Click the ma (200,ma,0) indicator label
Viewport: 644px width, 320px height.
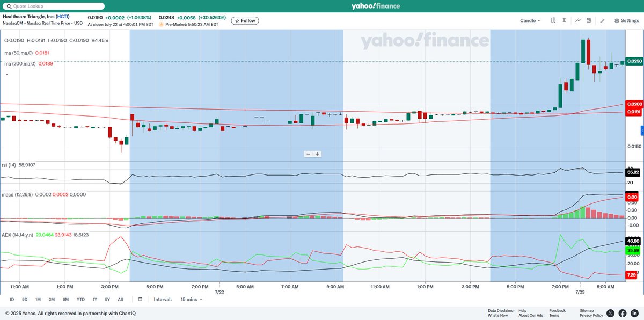[20, 63]
